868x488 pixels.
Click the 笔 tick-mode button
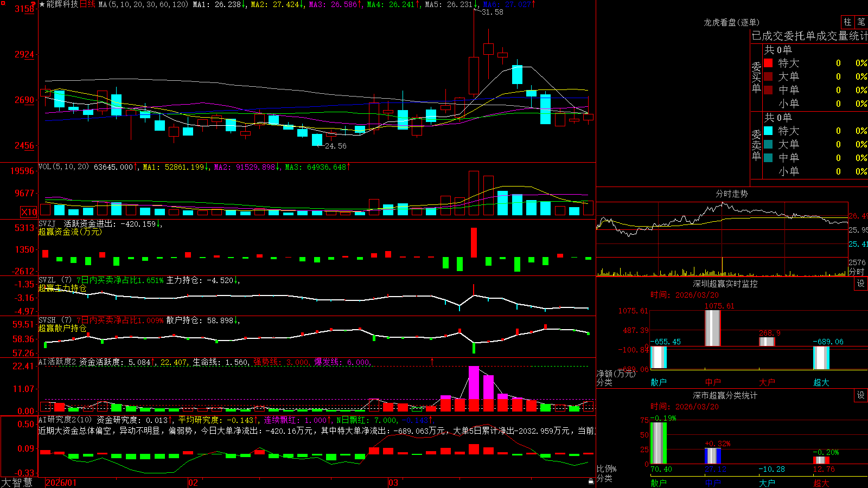point(861,22)
